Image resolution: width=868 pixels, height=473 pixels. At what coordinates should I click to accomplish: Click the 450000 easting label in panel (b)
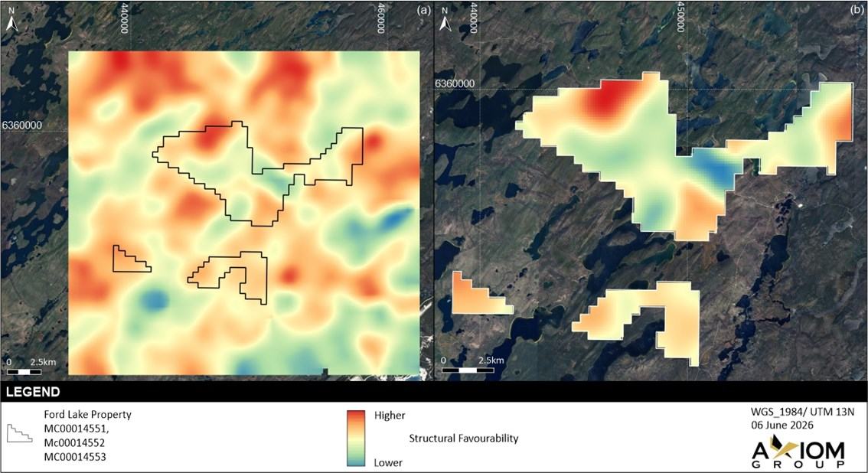pyautogui.click(x=681, y=17)
